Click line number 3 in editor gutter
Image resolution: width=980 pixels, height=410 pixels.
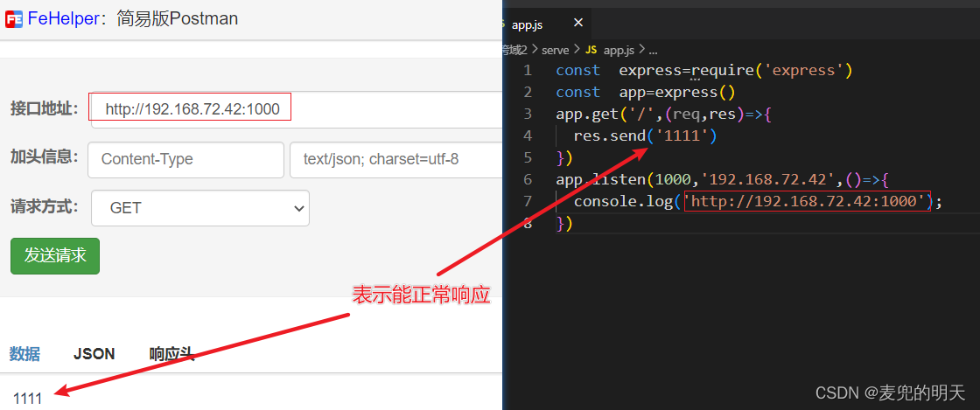point(528,115)
